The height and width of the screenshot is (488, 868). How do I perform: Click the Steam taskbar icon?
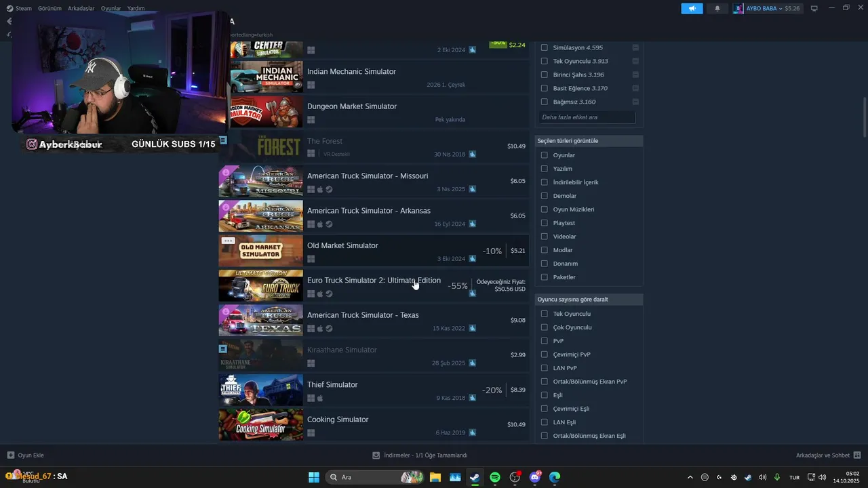tap(475, 477)
